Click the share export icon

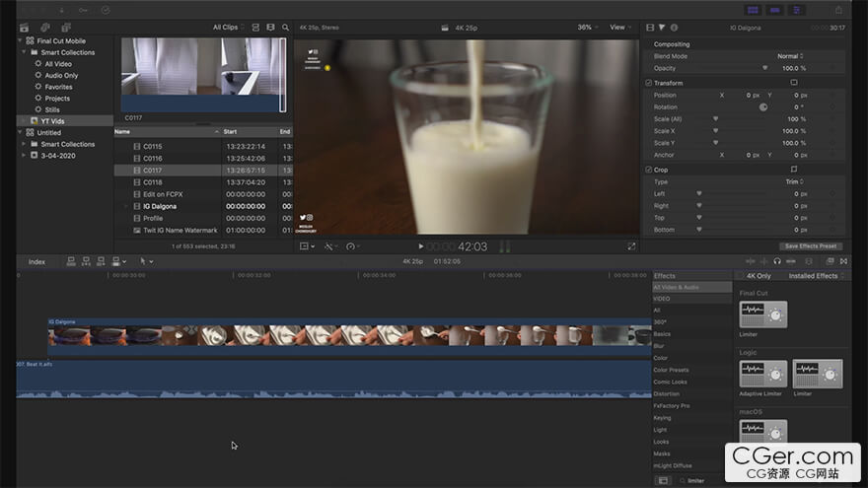pyautogui.click(x=838, y=10)
